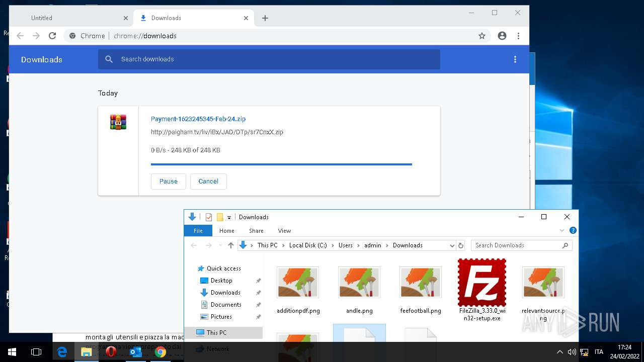The height and width of the screenshot is (362, 644).
Task: Bookmark this page with star icon
Action: pyautogui.click(x=482, y=36)
